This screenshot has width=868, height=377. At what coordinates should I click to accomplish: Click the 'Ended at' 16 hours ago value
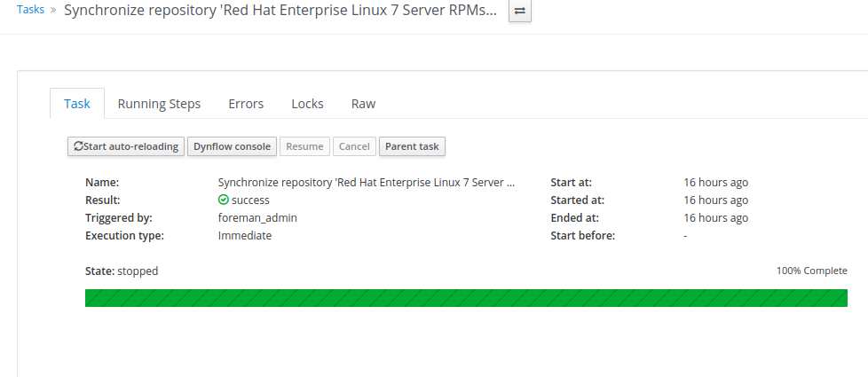tap(715, 218)
